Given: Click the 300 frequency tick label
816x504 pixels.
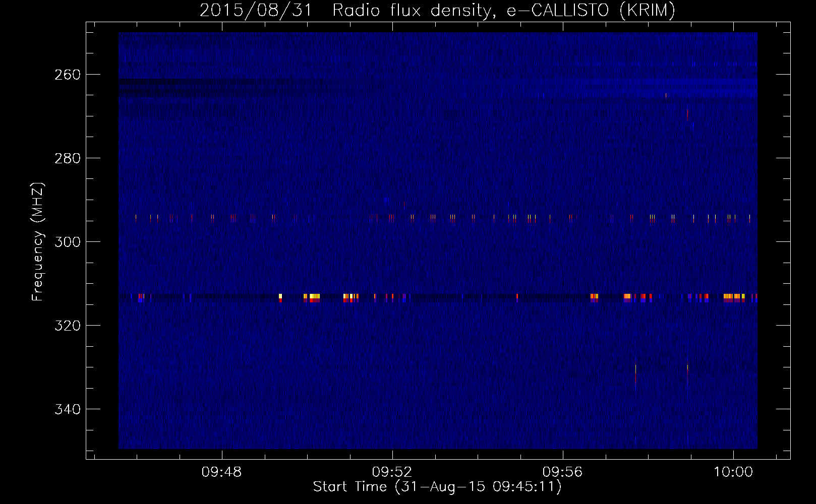Looking at the screenshot, I should [x=67, y=242].
